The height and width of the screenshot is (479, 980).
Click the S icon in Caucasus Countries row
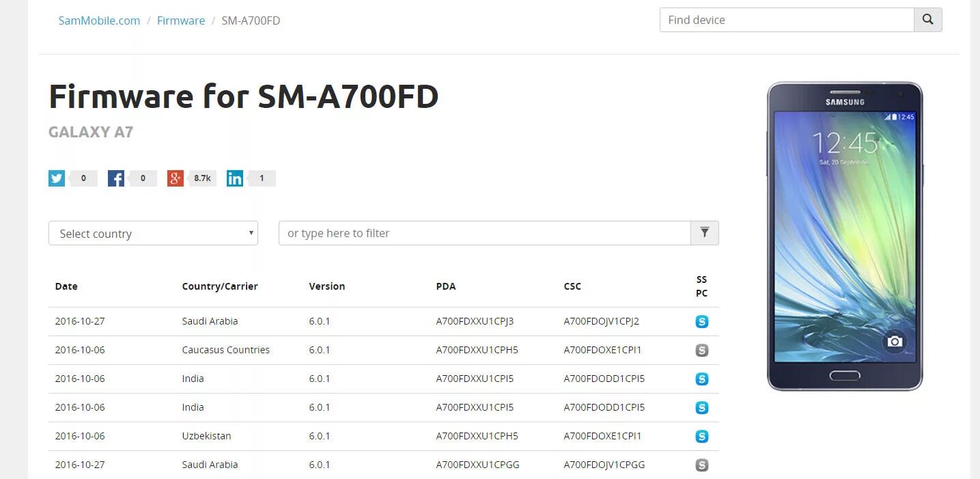(701, 351)
